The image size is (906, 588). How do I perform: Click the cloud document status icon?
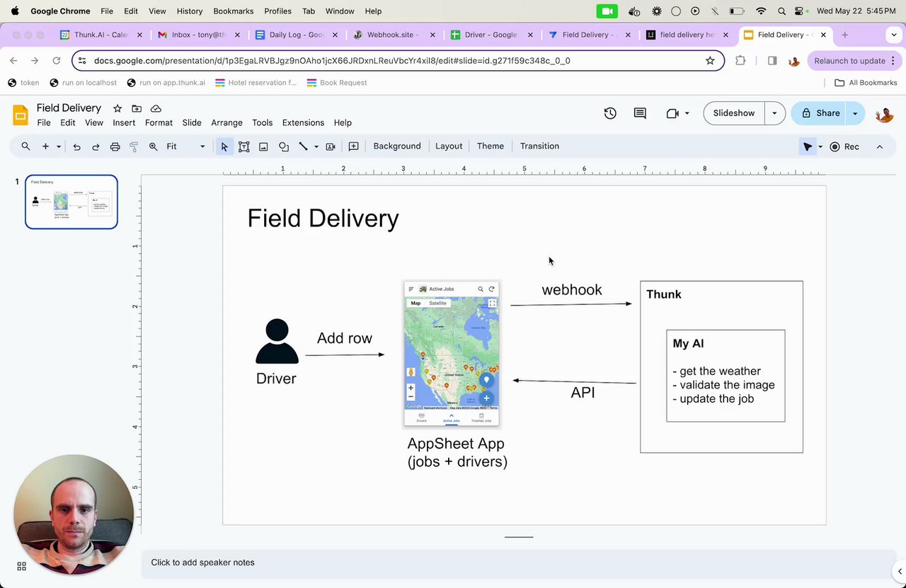click(156, 108)
